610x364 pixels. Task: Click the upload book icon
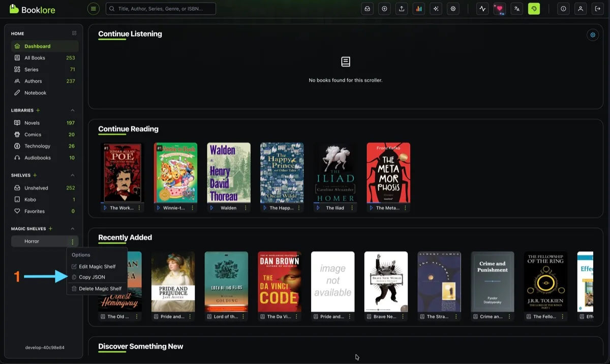[x=402, y=9]
